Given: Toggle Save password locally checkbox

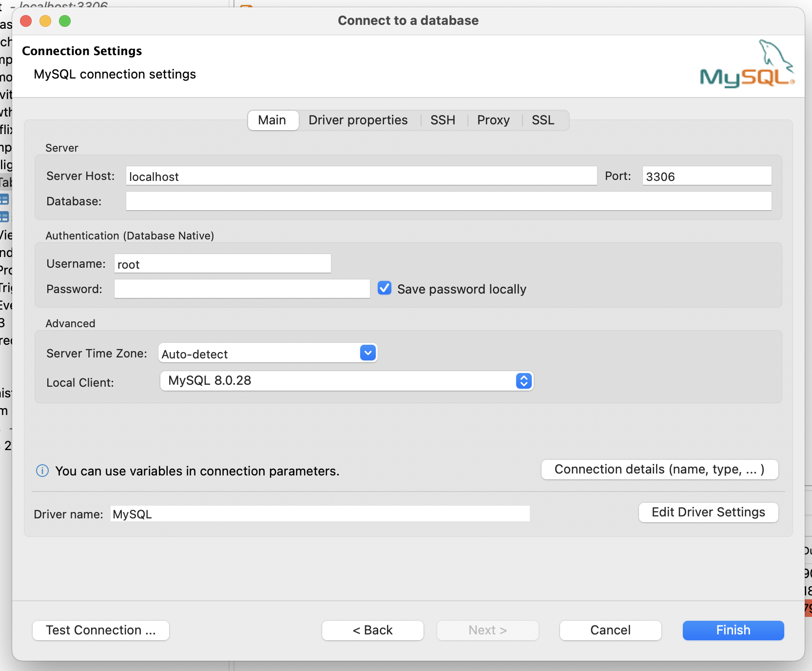Looking at the screenshot, I should coord(385,288).
